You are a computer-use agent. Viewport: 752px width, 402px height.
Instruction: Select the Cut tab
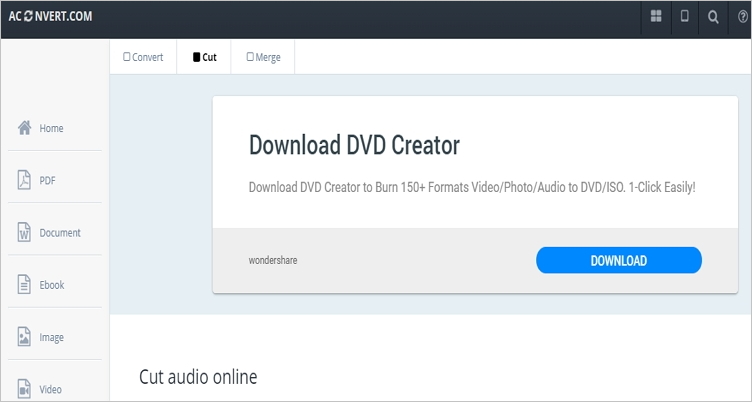[205, 57]
